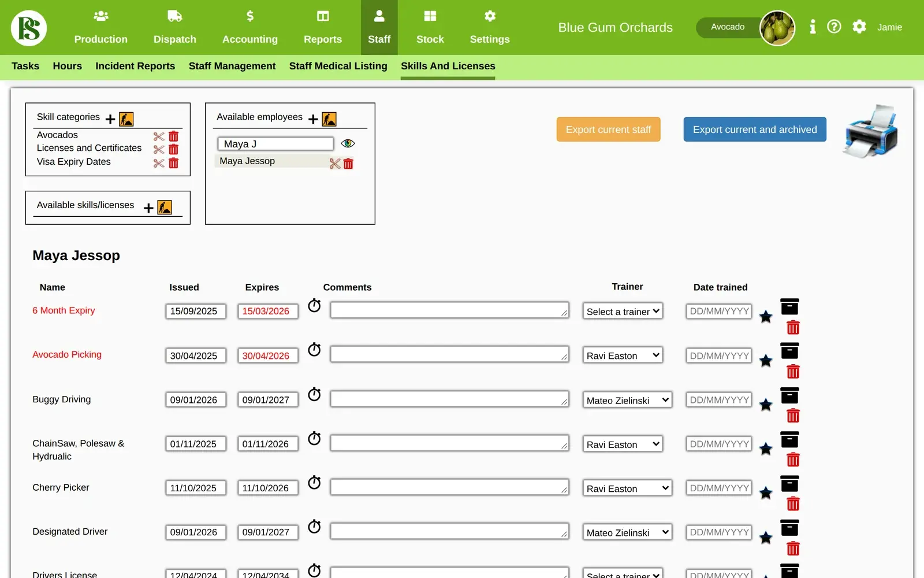
Task: Click work icon beside Skill categories plus
Action: 126,119
